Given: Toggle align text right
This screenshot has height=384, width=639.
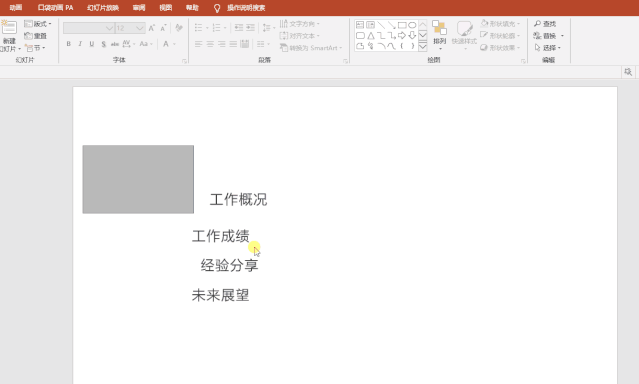Looking at the screenshot, I should (221, 44).
